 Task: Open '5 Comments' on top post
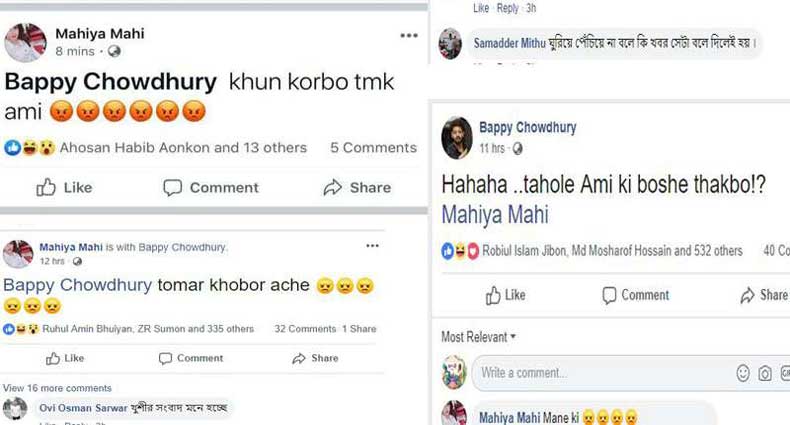click(373, 147)
